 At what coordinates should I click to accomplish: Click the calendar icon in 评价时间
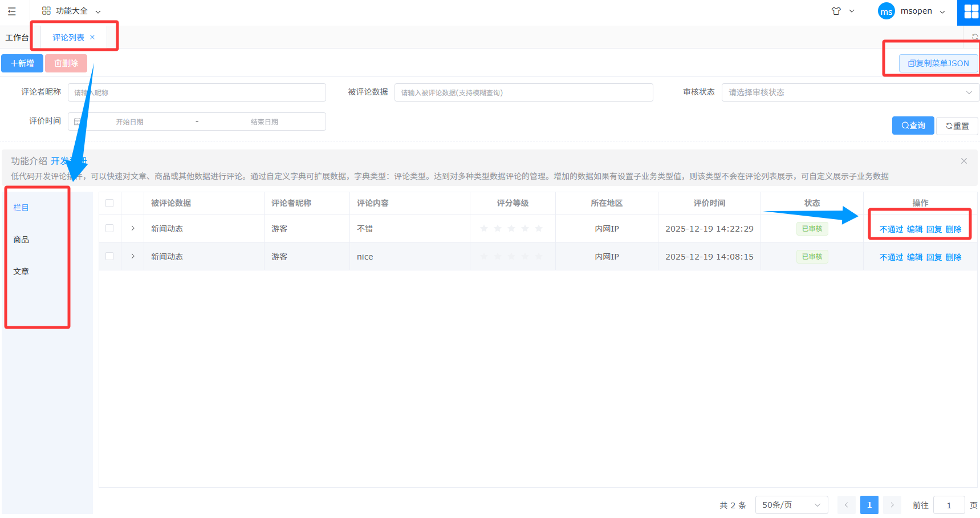78,122
